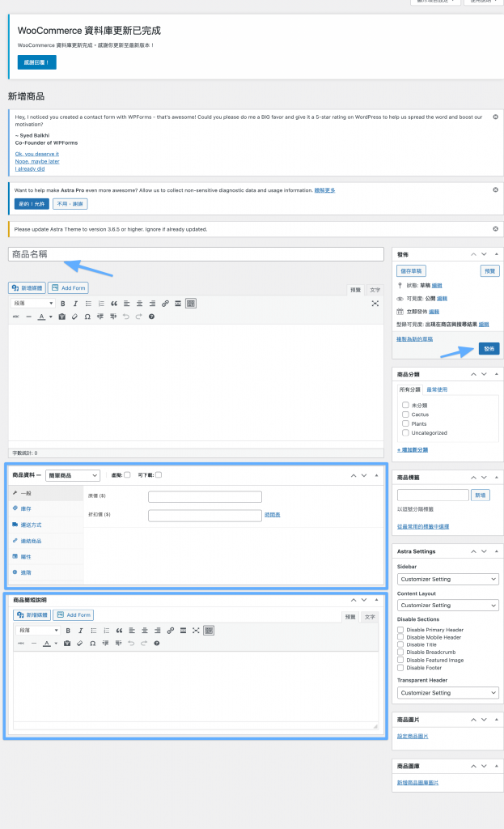The height and width of the screenshot is (829, 504).
Task: Align text center in main product editor
Action: [139, 304]
